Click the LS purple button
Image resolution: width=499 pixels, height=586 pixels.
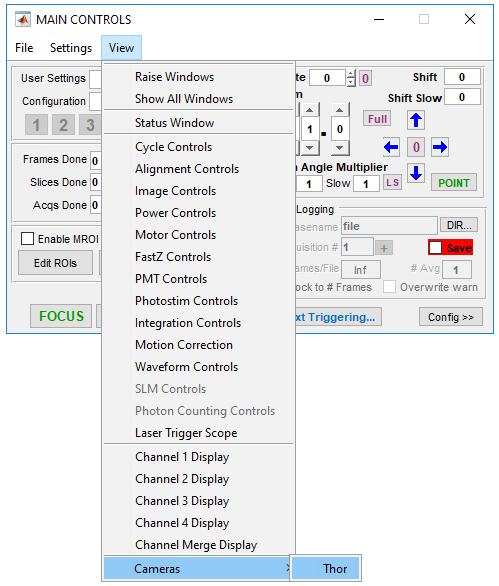(x=392, y=182)
